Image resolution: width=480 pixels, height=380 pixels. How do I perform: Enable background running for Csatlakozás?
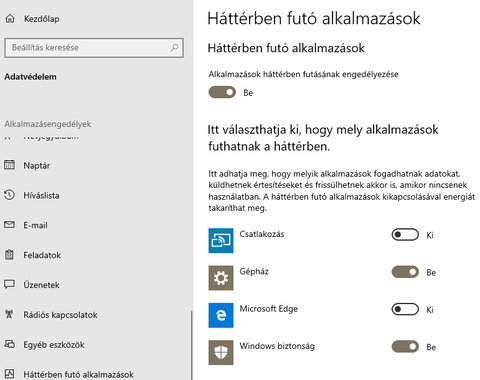coord(405,235)
